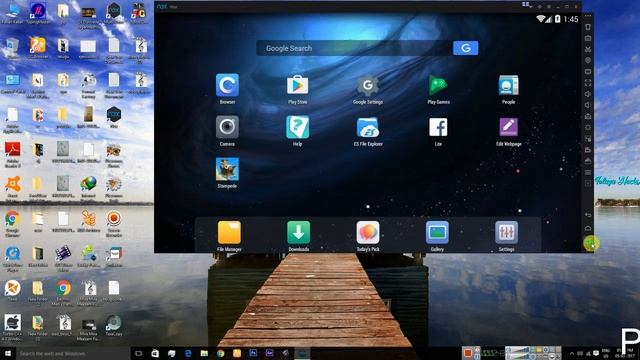Open Windows Start menu

(x=7, y=353)
